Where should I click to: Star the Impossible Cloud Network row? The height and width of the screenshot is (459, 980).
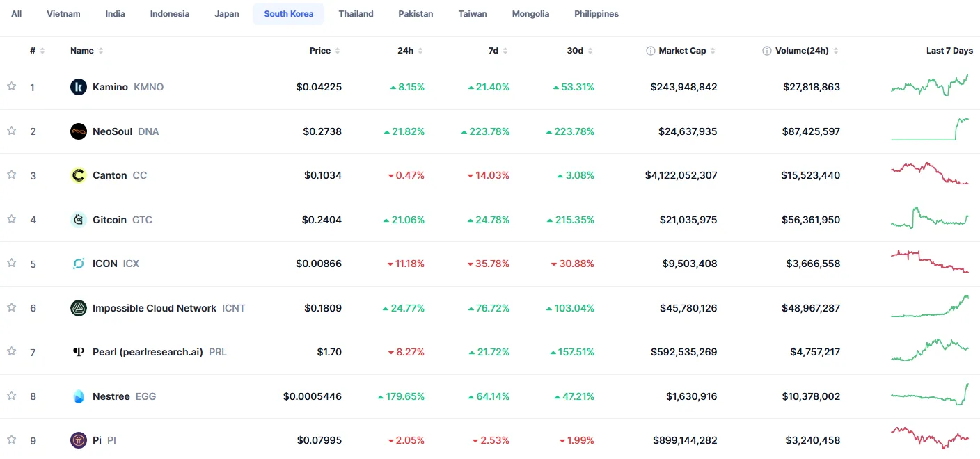11,307
